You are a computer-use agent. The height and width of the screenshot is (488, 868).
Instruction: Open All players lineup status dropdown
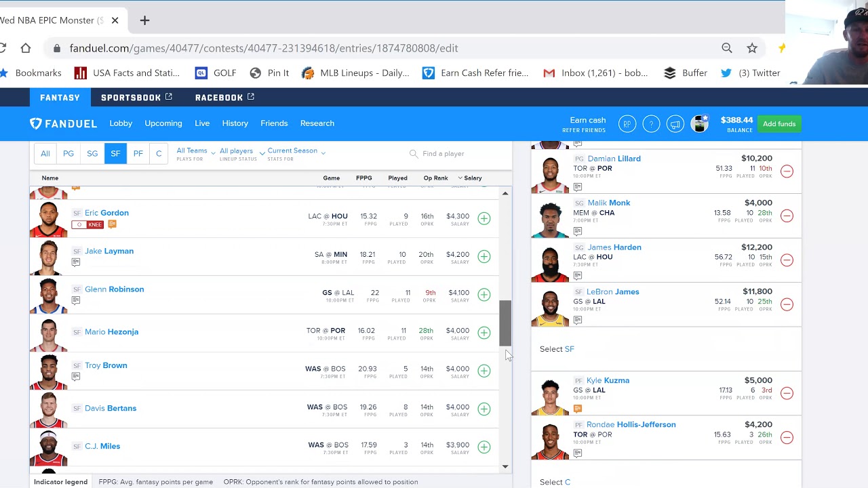point(242,154)
